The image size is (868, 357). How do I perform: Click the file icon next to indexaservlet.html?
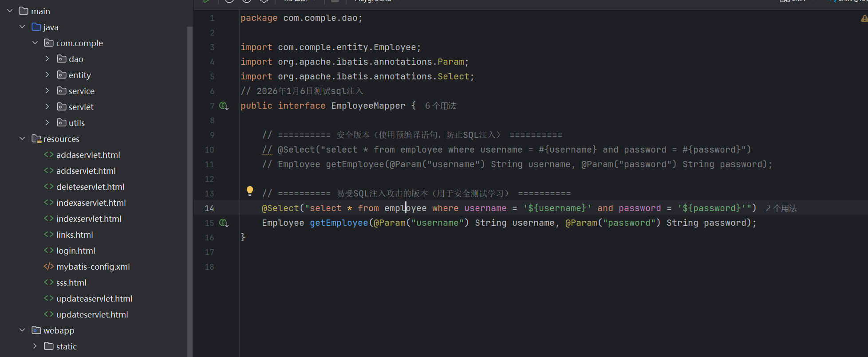[x=49, y=203]
